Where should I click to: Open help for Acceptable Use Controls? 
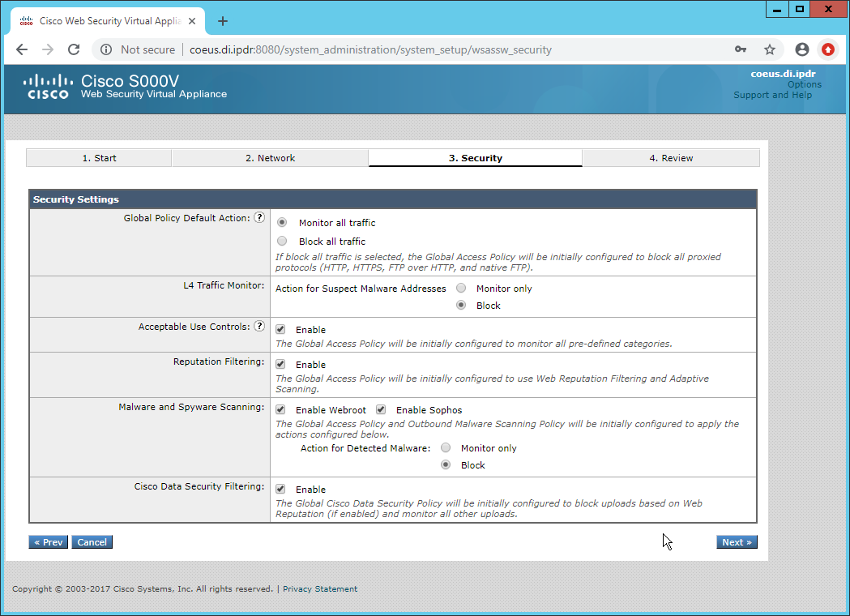pyautogui.click(x=259, y=326)
